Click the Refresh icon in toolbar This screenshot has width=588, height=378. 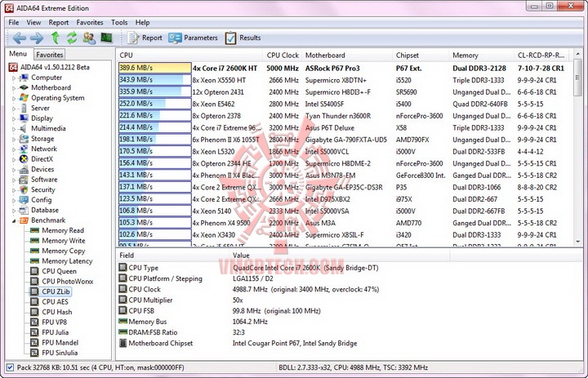click(72, 38)
